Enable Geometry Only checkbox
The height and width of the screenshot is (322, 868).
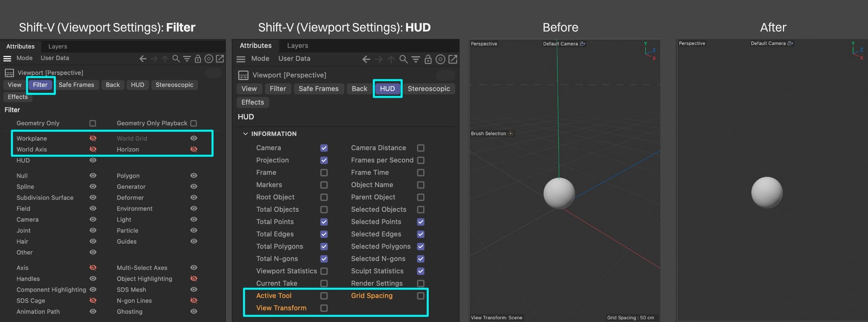tap(93, 123)
